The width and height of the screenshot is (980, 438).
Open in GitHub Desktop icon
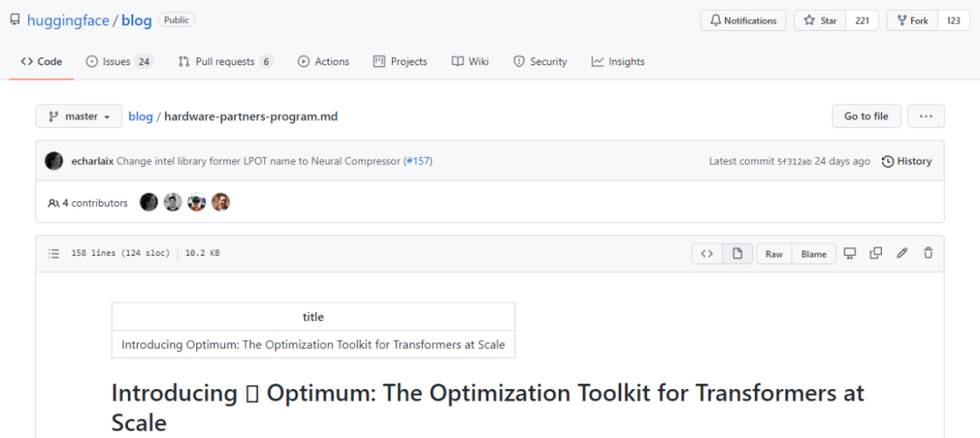pos(849,254)
